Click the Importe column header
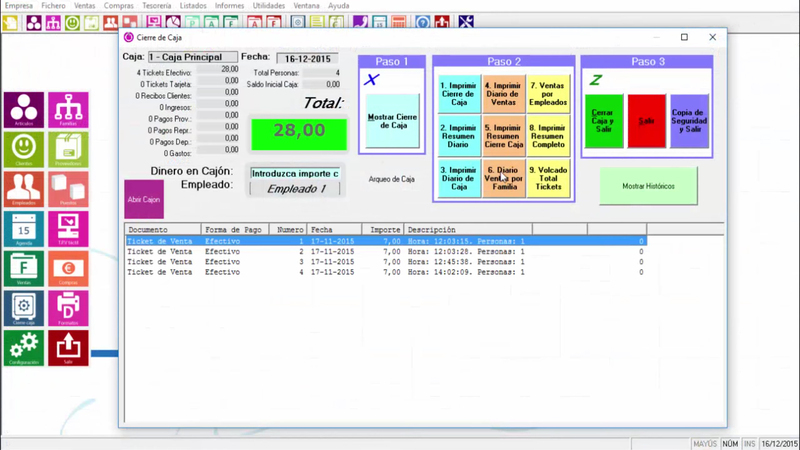The image size is (800, 450). tap(383, 230)
